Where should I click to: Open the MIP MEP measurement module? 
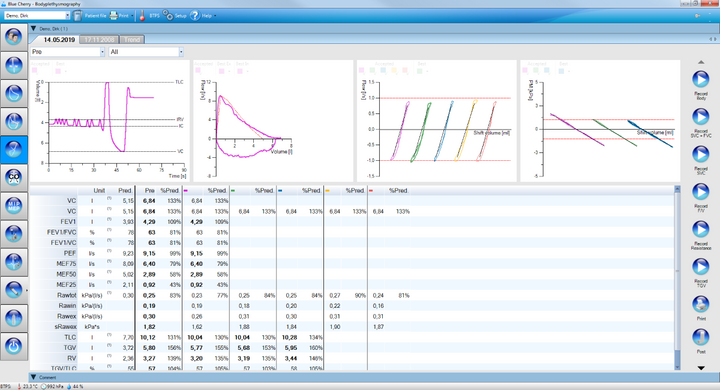pyautogui.click(x=14, y=205)
